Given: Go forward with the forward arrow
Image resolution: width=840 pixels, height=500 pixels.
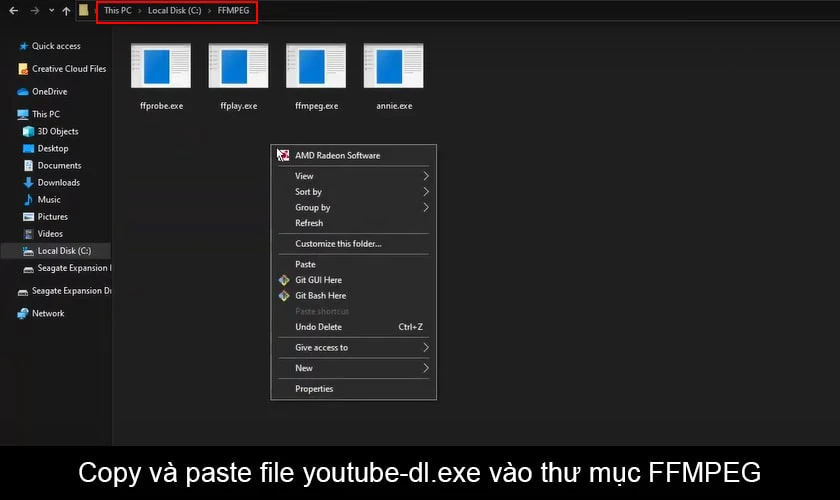Looking at the screenshot, I should [34, 10].
